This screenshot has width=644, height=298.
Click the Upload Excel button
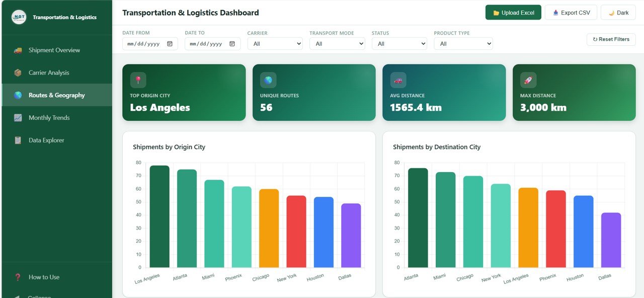click(x=513, y=13)
